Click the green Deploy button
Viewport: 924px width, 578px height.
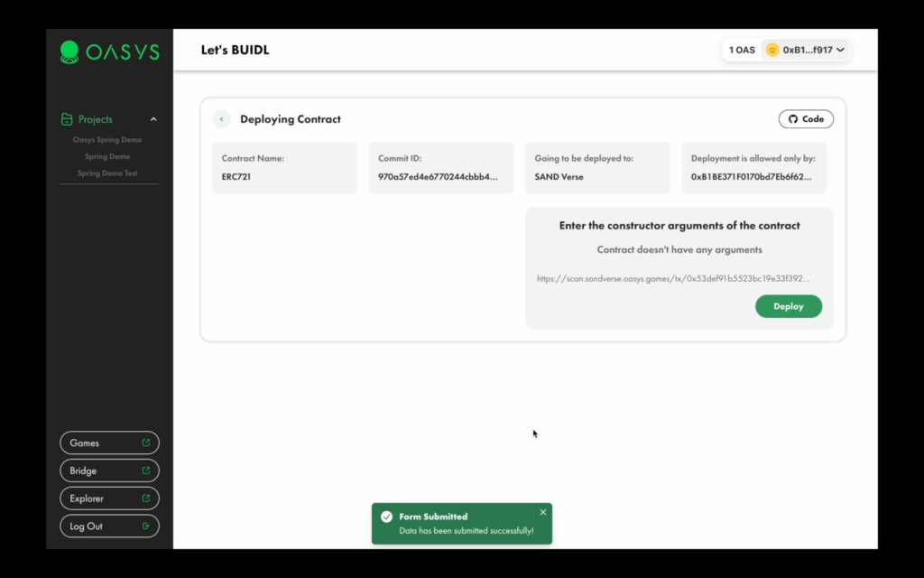click(789, 306)
